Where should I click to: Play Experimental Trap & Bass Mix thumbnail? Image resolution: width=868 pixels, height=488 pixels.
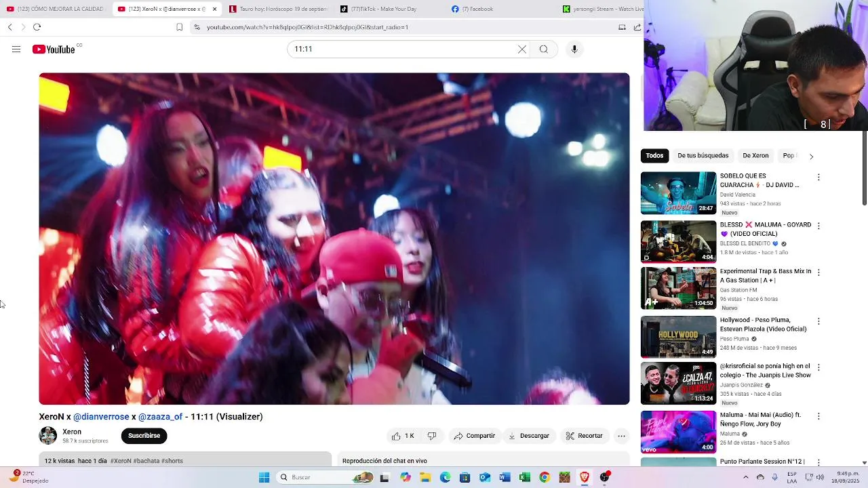pos(678,288)
